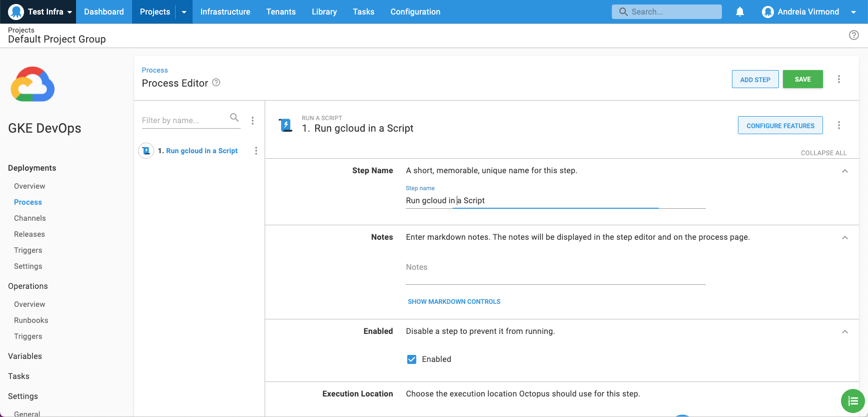Click the GKE DevOps Google Cloud logo

(33, 84)
